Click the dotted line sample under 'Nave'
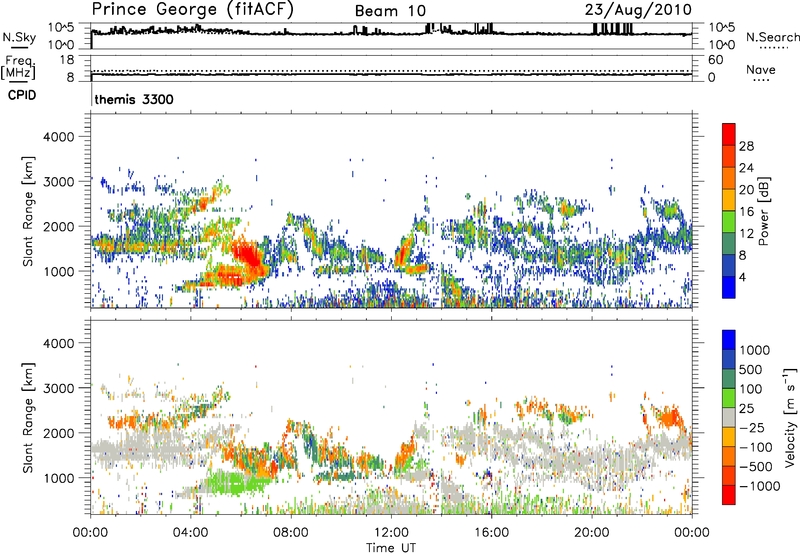Viewport: 800px width, 554px height. (761, 80)
